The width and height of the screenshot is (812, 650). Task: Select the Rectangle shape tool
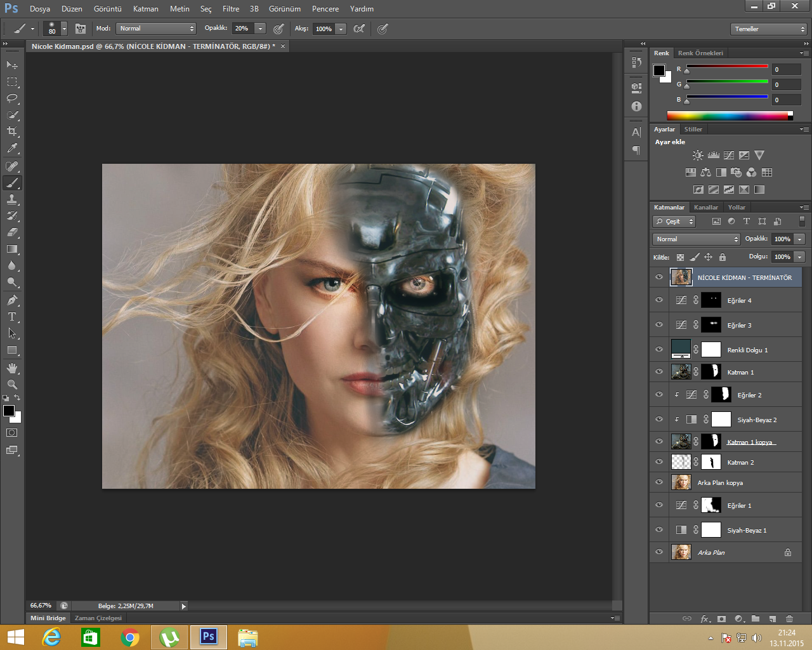pyautogui.click(x=12, y=350)
